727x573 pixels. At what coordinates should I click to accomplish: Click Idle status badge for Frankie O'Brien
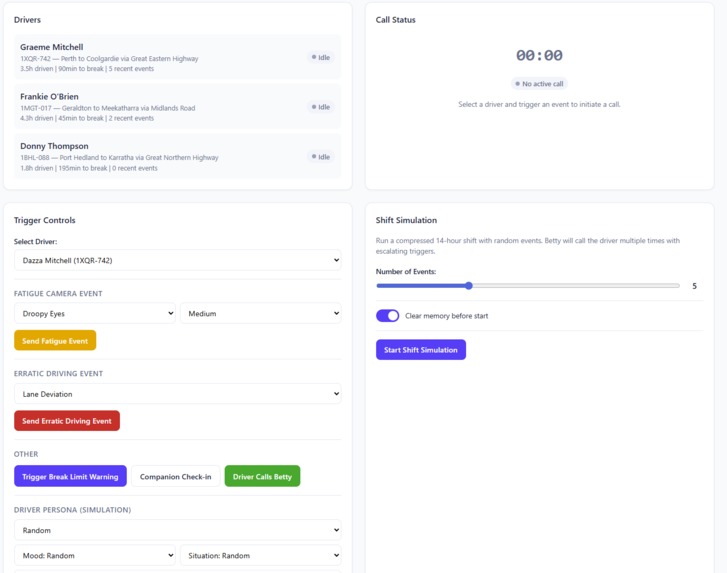point(321,107)
